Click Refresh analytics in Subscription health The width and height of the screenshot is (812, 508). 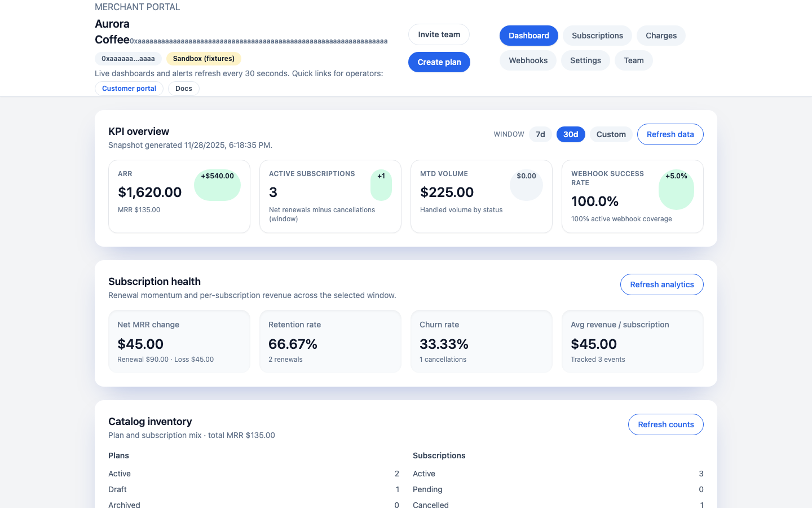coord(661,284)
